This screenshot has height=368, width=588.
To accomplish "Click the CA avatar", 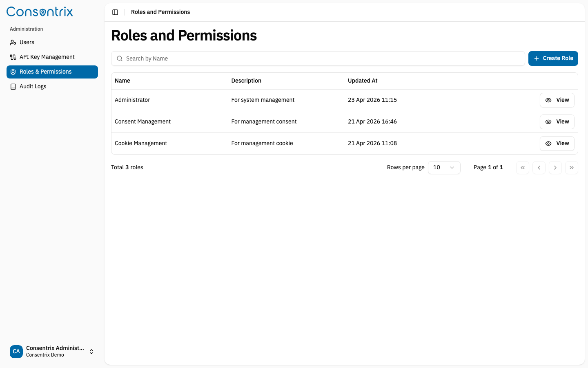I will coord(16,352).
